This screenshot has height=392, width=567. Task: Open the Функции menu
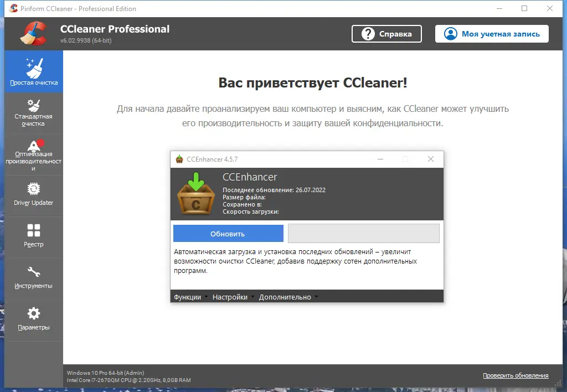click(189, 296)
